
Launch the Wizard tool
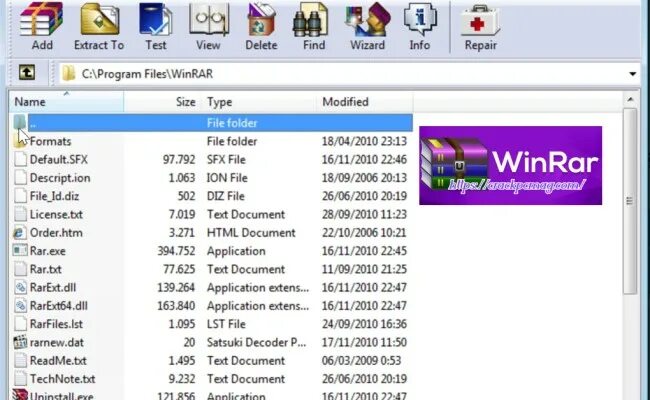367,26
